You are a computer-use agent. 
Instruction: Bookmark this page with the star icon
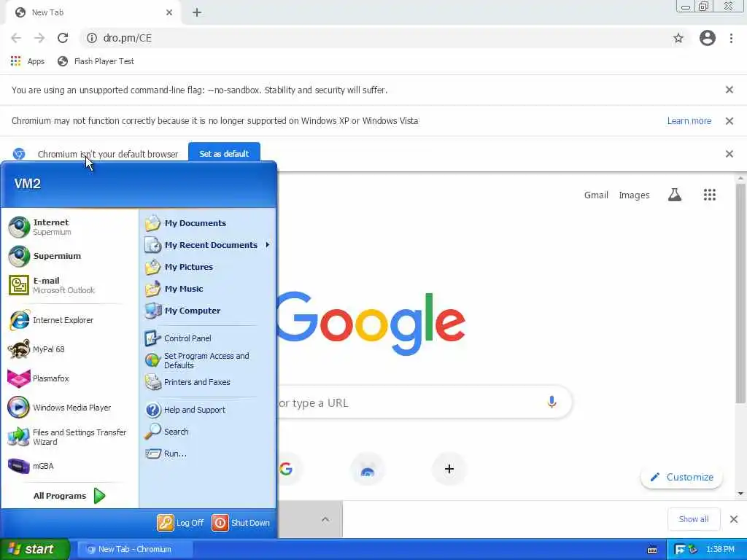coord(678,38)
